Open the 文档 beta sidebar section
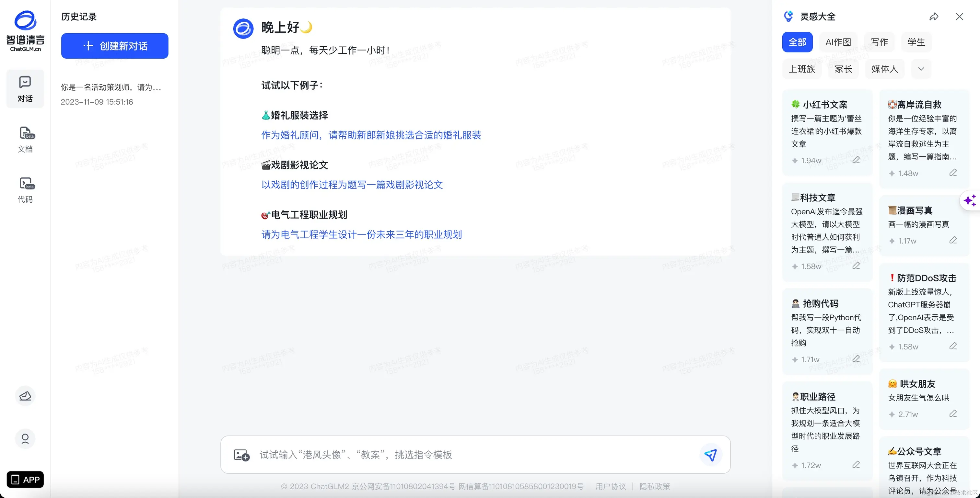 [25, 140]
